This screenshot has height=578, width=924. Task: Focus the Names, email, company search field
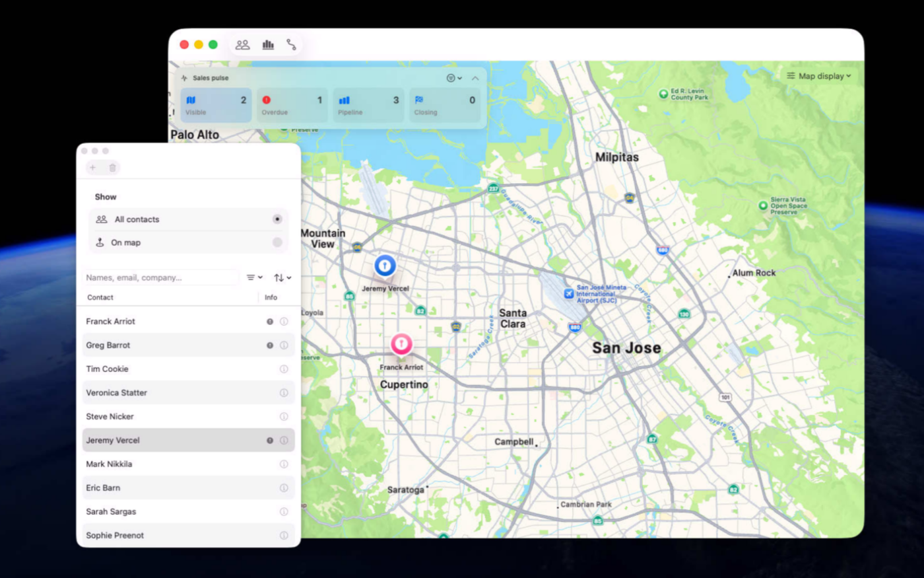[x=160, y=277]
